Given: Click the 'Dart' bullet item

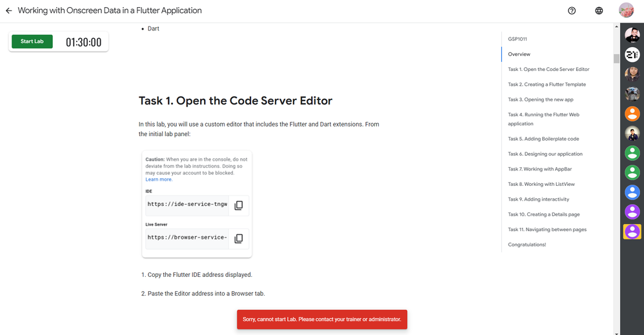Looking at the screenshot, I should [x=153, y=29].
